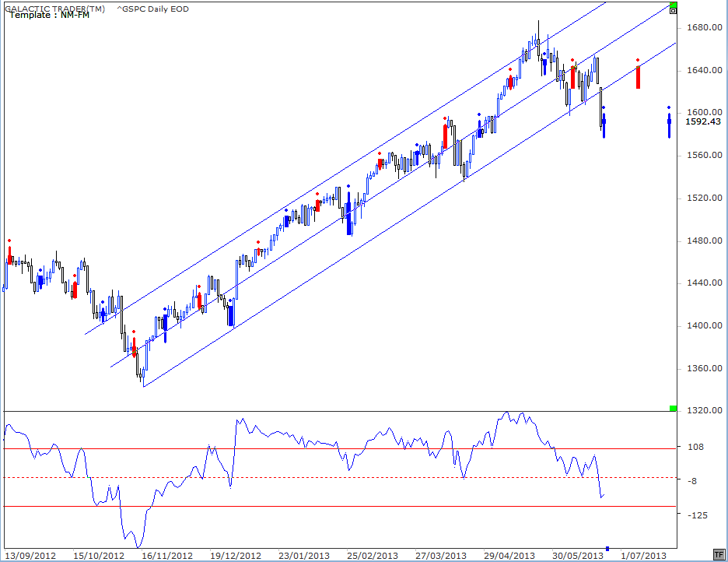The height and width of the screenshot is (562, 728).
Task: Click the 30/05/2013 date label
Action: point(578,556)
